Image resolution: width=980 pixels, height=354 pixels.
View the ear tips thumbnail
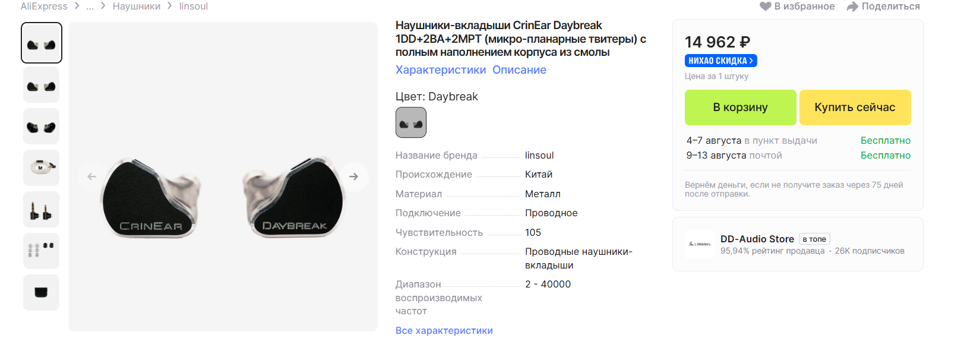(42, 251)
